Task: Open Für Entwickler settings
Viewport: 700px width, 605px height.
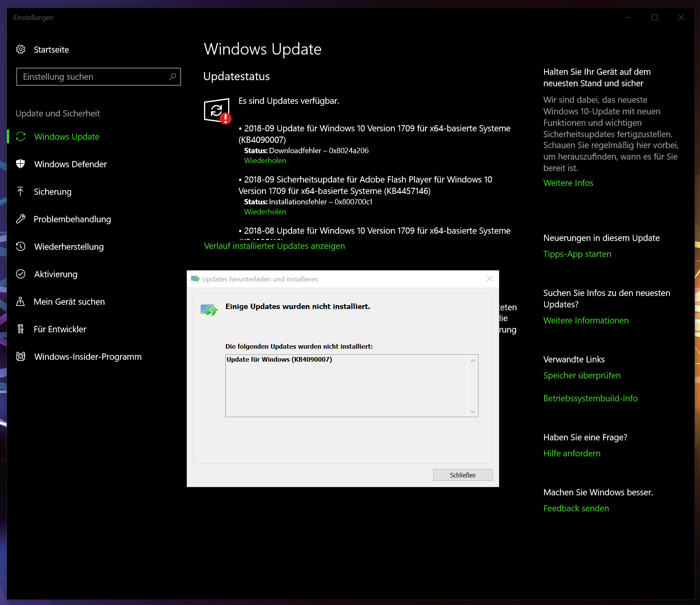Action: [60, 329]
